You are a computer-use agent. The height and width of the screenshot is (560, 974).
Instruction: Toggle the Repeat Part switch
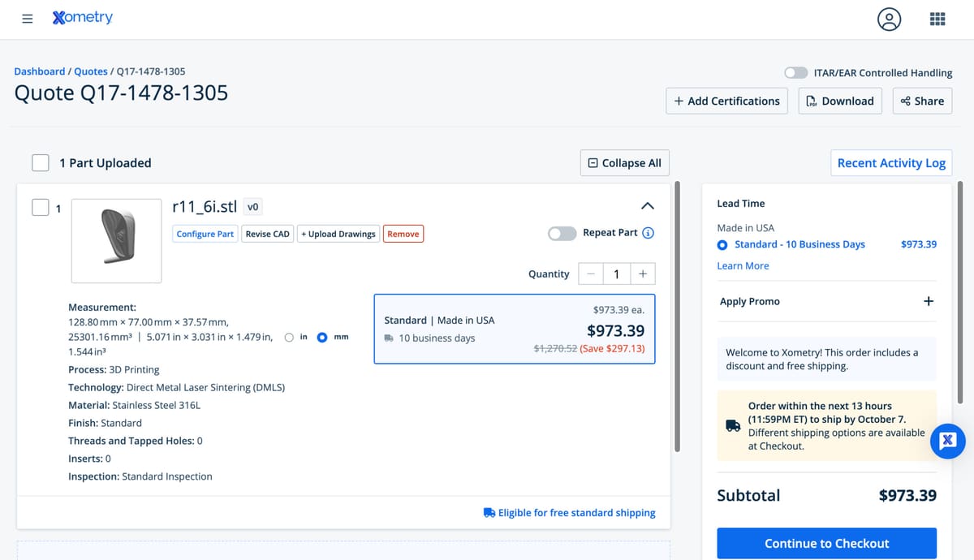click(562, 233)
